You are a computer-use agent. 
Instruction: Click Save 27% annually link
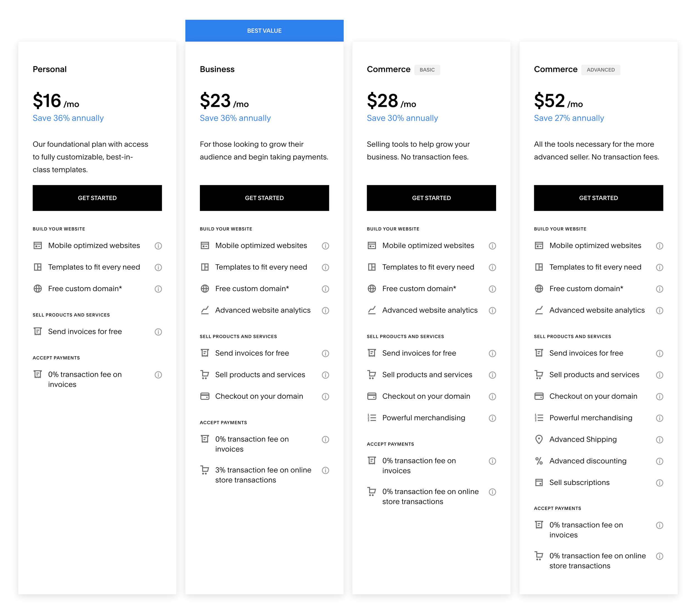coord(569,118)
